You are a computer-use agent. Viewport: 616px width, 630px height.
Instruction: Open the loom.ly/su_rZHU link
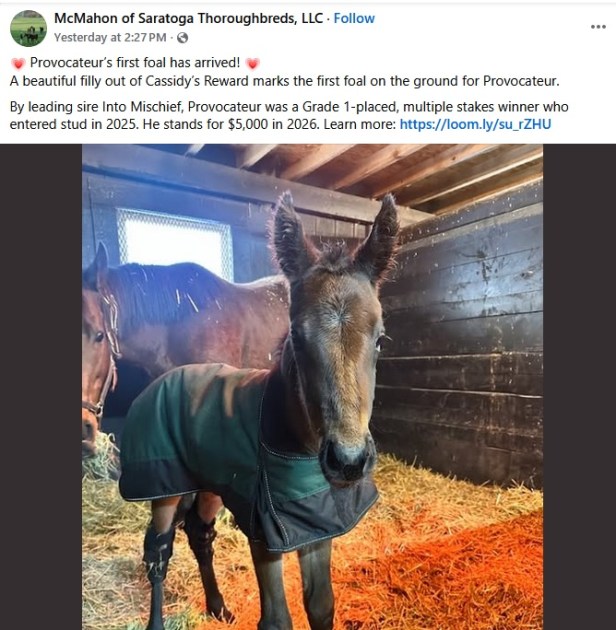[475, 124]
